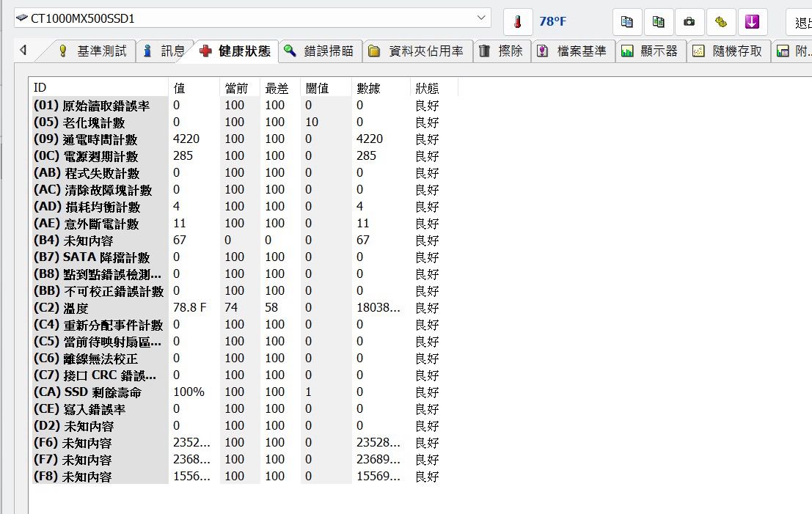Open the 擦除 erase tab
The image size is (812, 514).
[502, 51]
